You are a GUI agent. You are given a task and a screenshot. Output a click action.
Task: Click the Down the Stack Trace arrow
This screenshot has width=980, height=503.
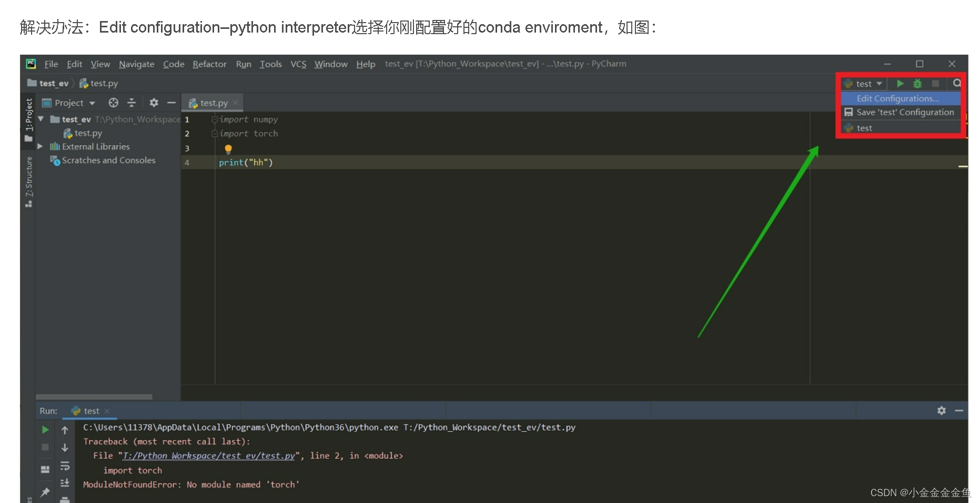(65, 447)
